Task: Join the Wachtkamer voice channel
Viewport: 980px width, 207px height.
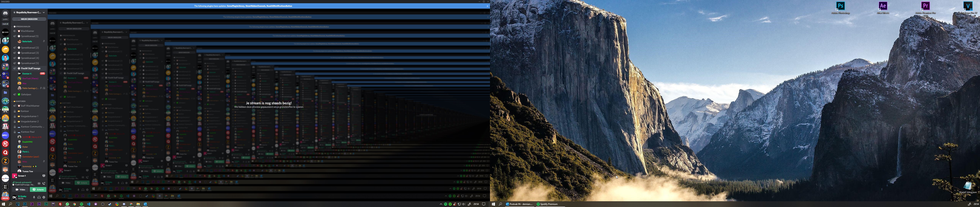Action: point(27,31)
